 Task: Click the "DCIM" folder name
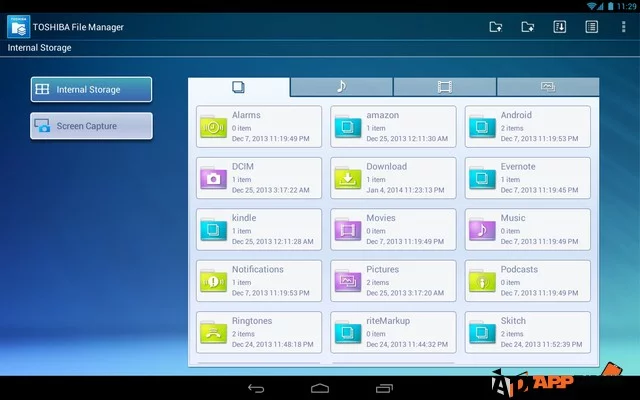click(243, 167)
